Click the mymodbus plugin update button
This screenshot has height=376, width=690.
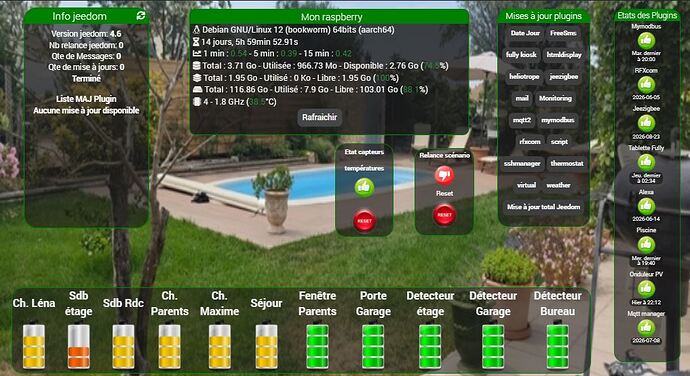558,120
